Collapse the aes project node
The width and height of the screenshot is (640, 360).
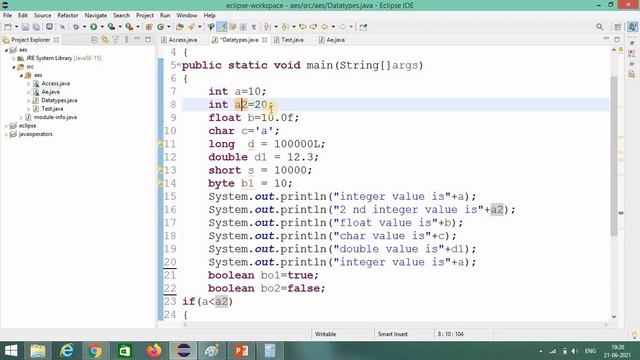[6, 50]
